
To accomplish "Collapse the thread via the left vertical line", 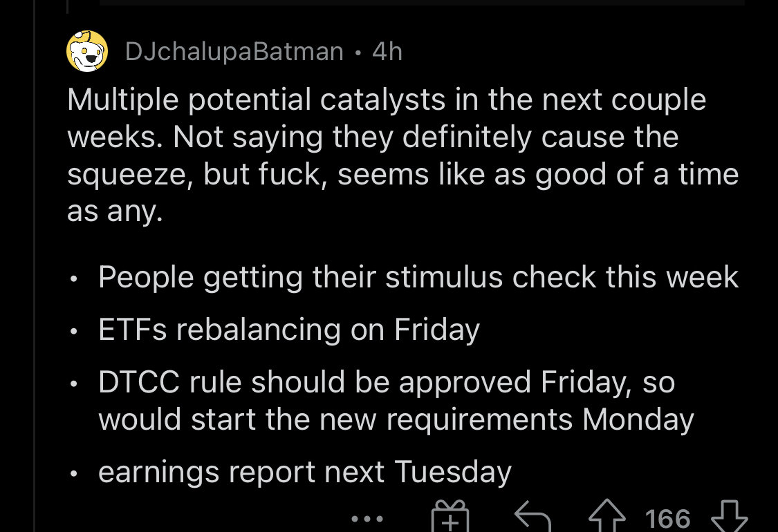I will 35,266.
